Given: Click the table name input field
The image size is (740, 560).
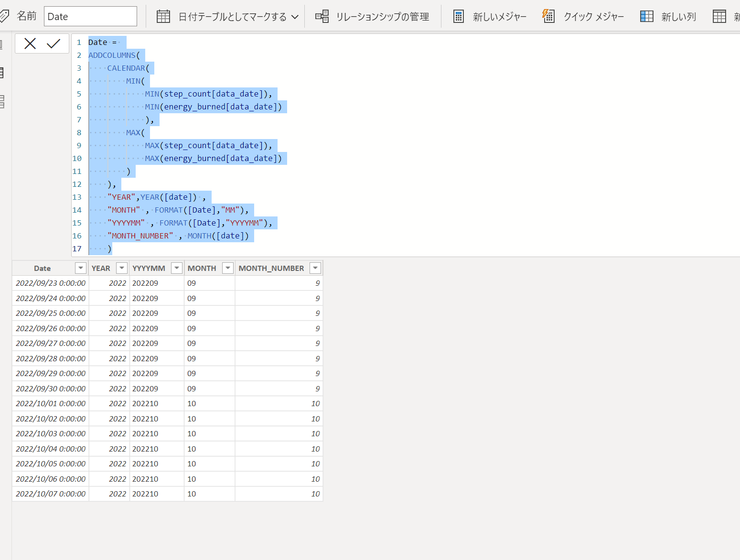Looking at the screenshot, I should pos(90,16).
